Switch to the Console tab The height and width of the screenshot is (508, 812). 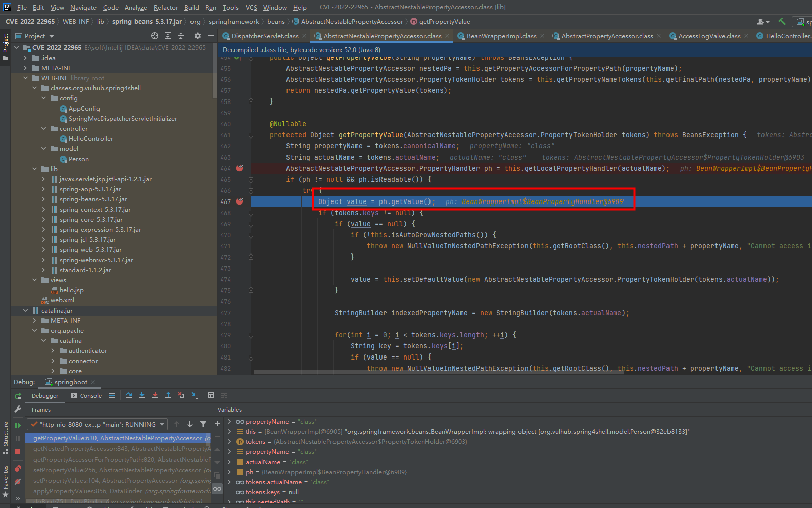(x=86, y=396)
